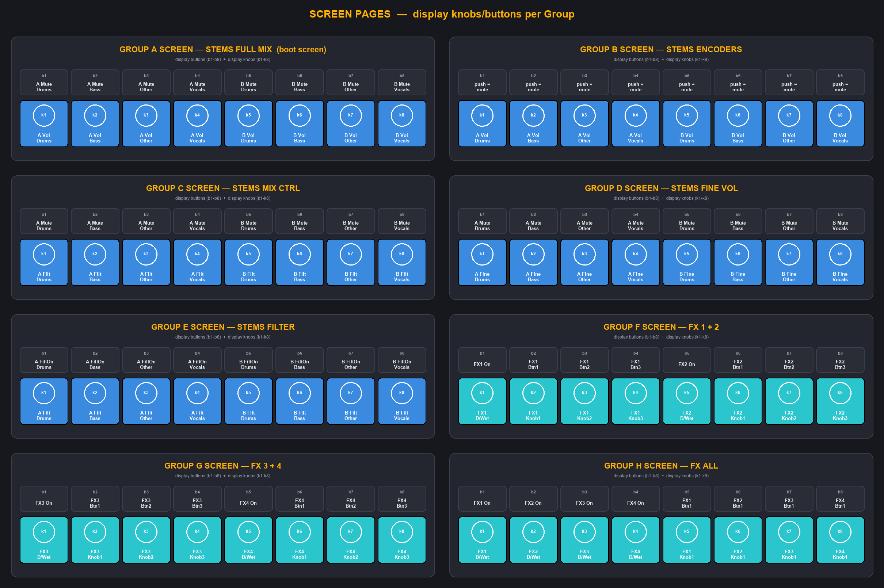Click b4 FX1 Btn3 button in Group F

point(636,360)
